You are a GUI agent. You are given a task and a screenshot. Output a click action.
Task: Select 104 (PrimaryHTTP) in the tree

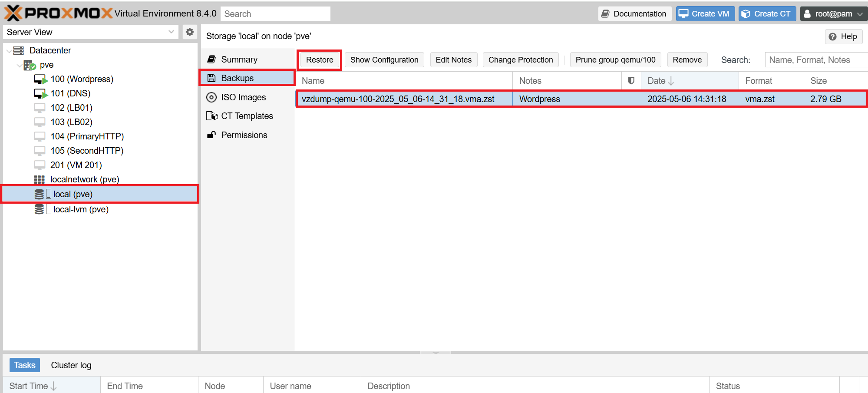pos(87,136)
